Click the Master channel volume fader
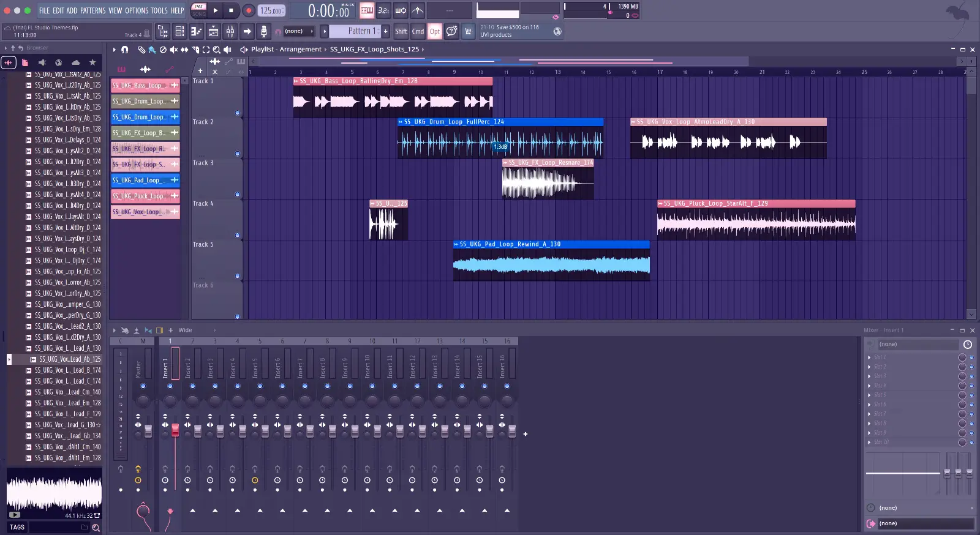Image resolution: width=980 pixels, height=535 pixels. tap(148, 431)
